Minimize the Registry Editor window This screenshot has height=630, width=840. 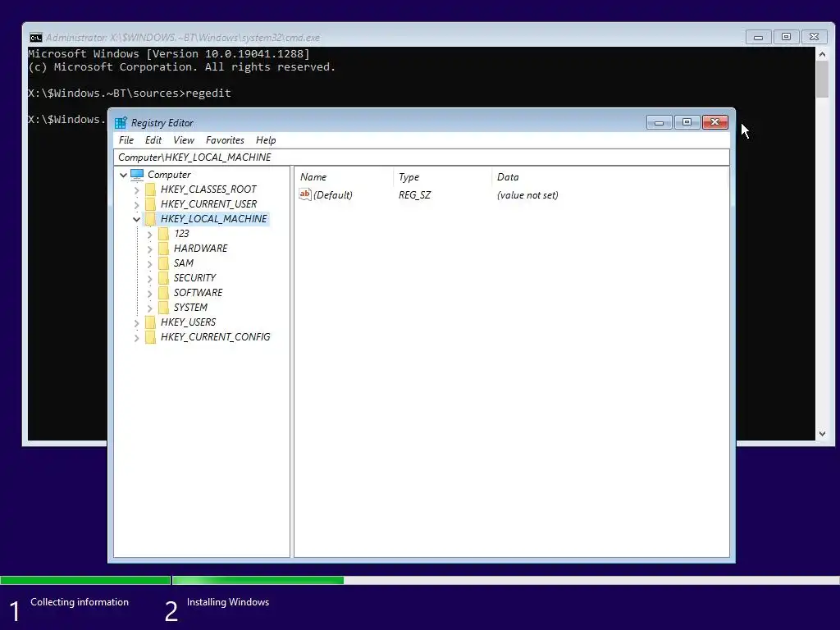(x=660, y=123)
